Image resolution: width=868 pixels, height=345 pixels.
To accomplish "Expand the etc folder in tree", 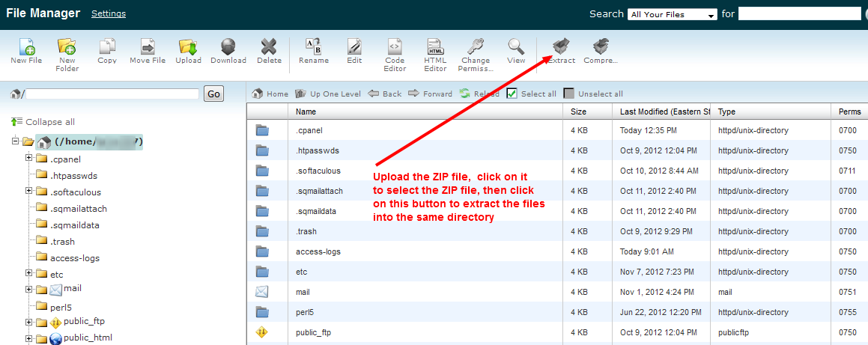I will [x=29, y=274].
